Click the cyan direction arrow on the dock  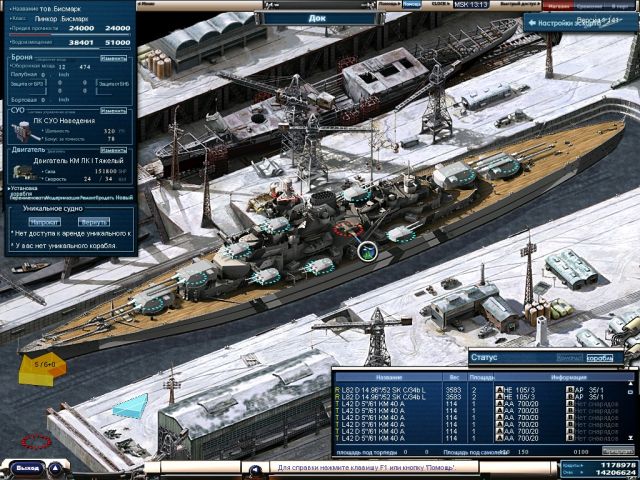click(x=129, y=406)
